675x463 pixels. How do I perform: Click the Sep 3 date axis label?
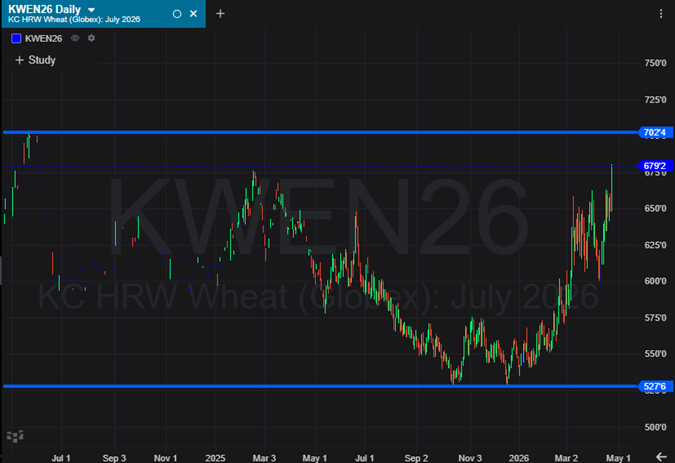pos(114,458)
